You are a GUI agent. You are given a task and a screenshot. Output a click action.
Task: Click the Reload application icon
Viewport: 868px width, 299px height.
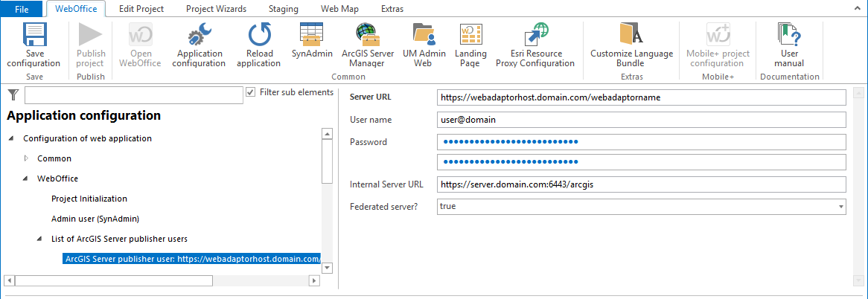click(259, 36)
